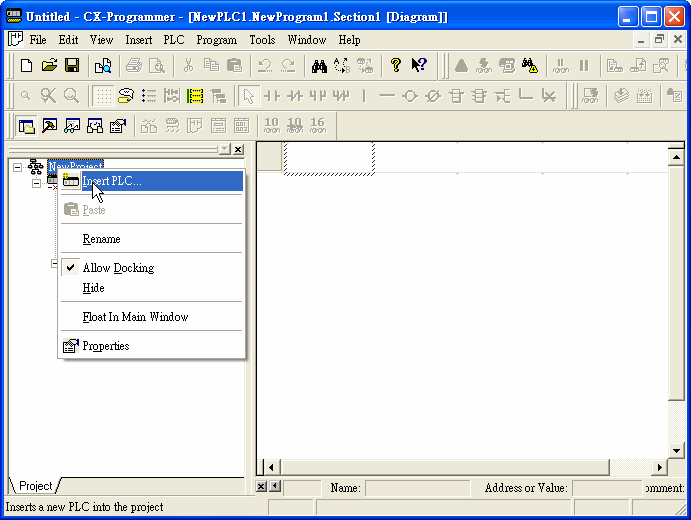The width and height of the screenshot is (691, 520).
Task: Click the Redo arrow icon
Action: pyautogui.click(x=288, y=66)
